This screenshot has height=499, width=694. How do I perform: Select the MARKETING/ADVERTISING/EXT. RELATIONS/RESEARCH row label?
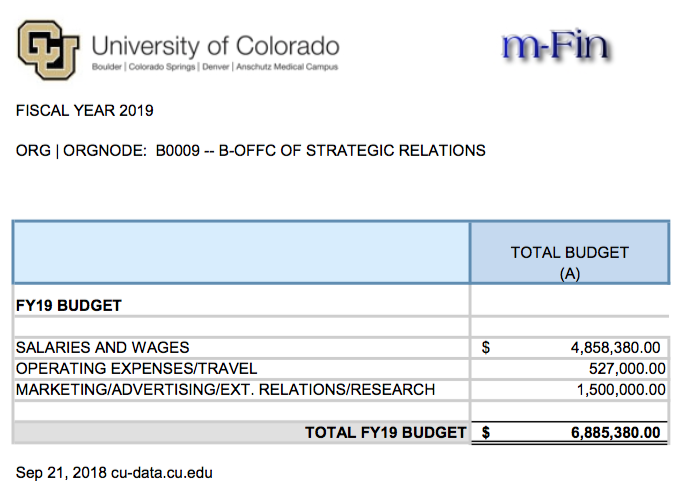[x=225, y=389]
